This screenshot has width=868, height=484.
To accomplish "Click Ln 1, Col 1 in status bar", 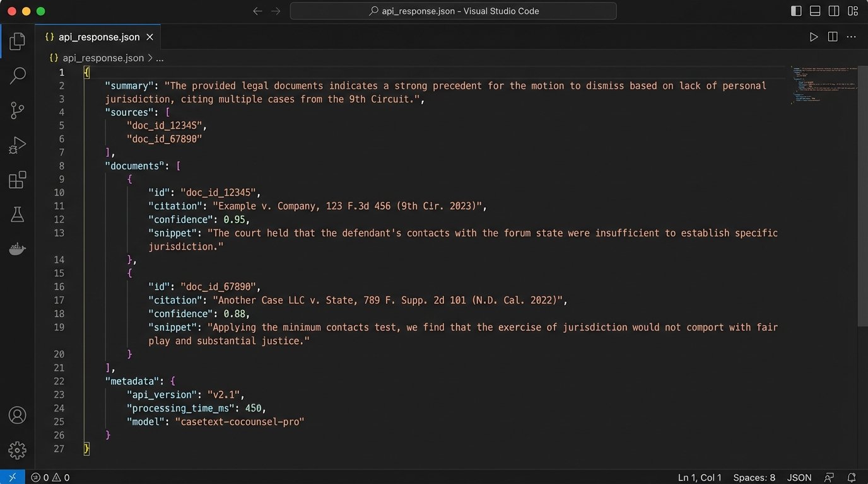I will click(700, 478).
